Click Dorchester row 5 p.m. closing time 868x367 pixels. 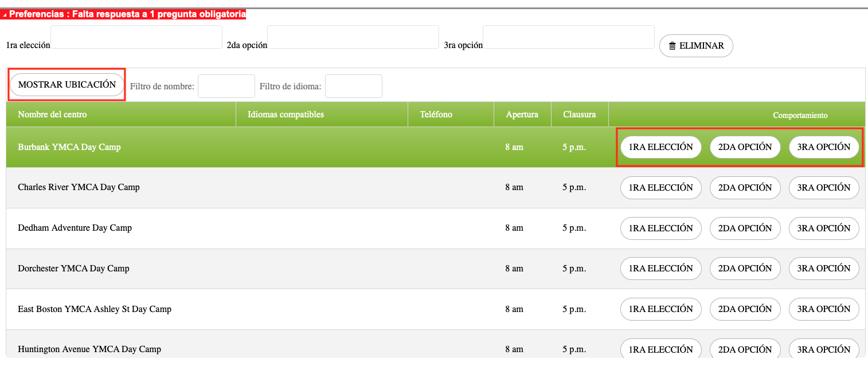click(x=574, y=269)
